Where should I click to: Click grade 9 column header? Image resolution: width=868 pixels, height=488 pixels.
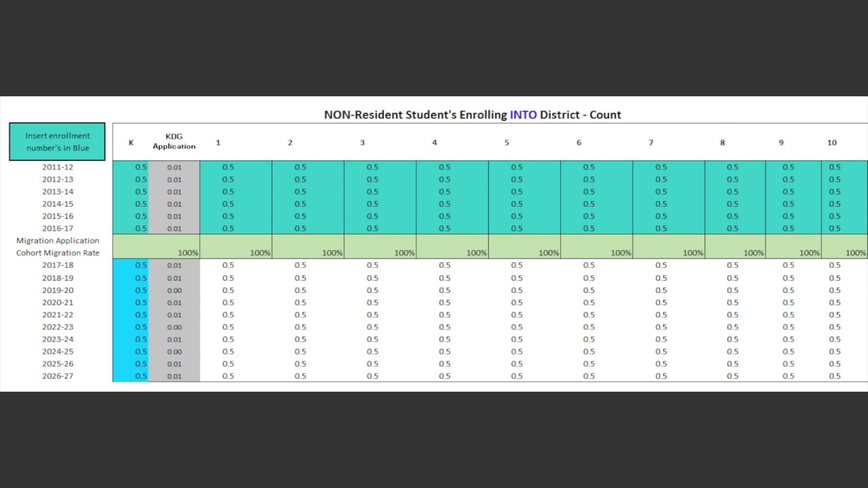click(781, 142)
